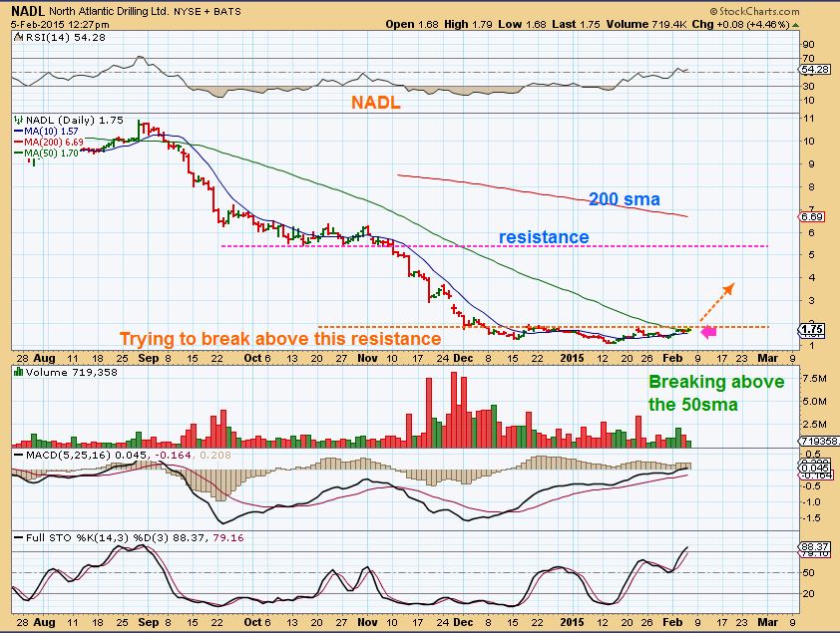
Task: Click the Low 1.68 quote value
Action: [523, 24]
